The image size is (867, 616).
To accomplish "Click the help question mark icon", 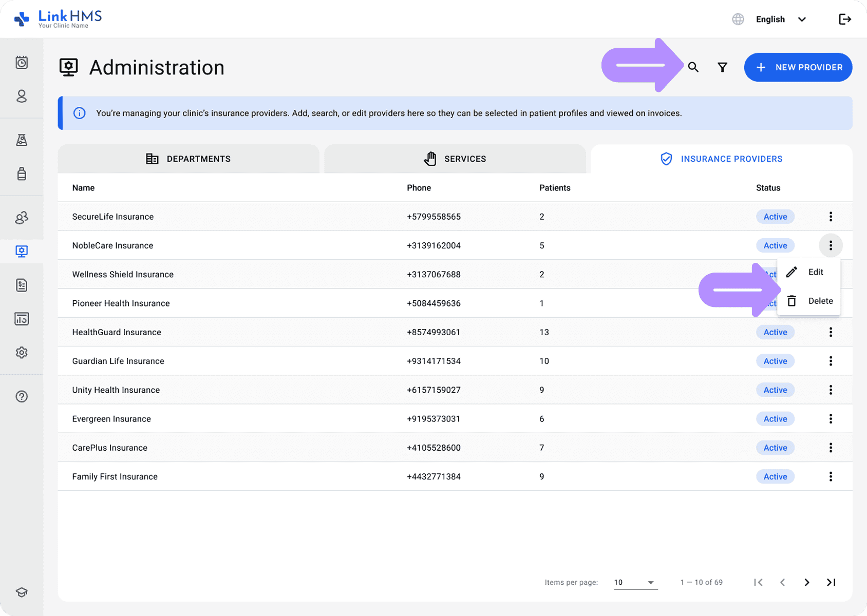I will tap(22, 396).
